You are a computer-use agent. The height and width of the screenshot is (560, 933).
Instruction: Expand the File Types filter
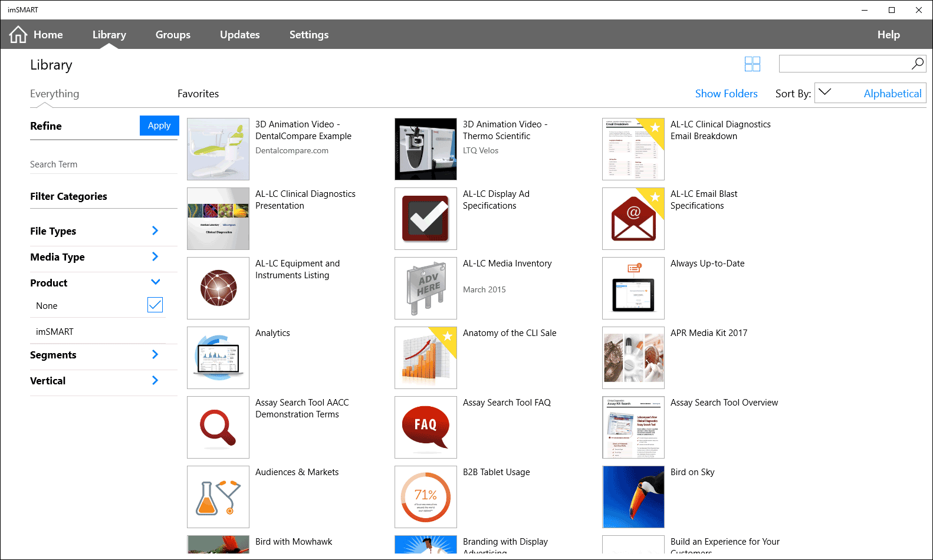pyautogui.click(x=155, y=230)
